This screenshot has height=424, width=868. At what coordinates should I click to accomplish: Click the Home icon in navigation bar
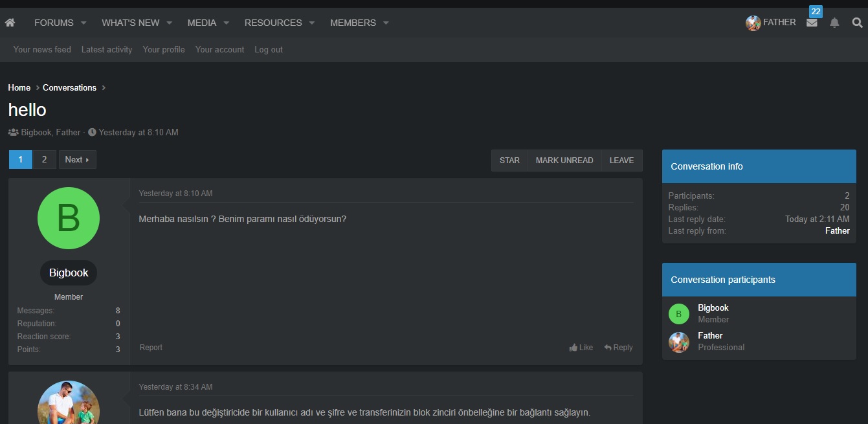[x=10, y=23]
